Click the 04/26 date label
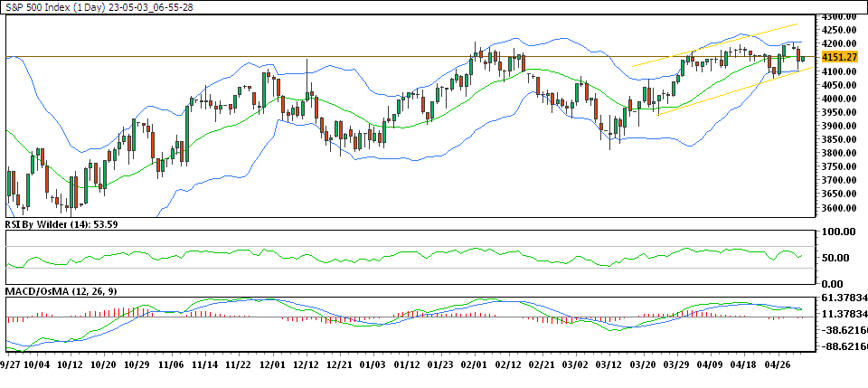 point(778,365)
